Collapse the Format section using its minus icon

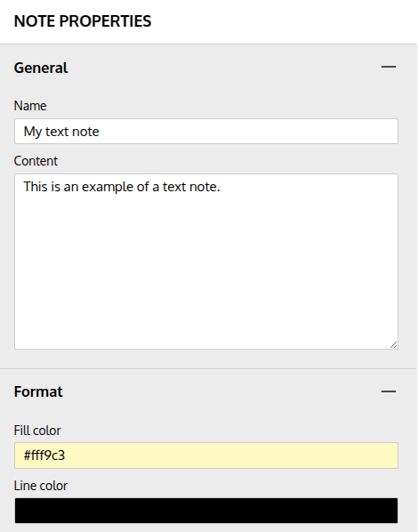tap(389, 391)
